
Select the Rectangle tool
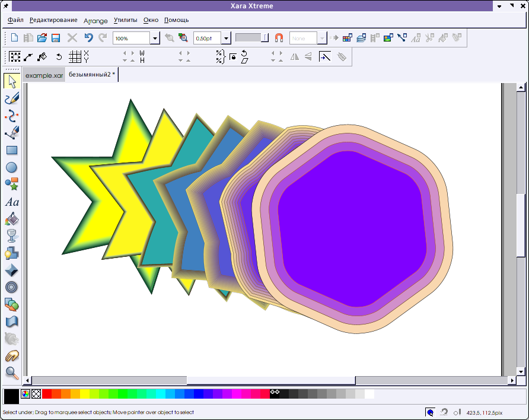[x=11, y=151]
